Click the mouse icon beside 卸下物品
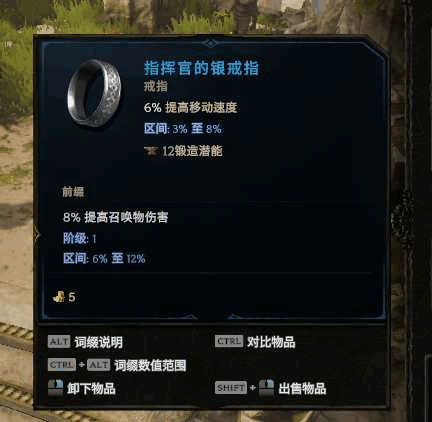 [55, 388]
